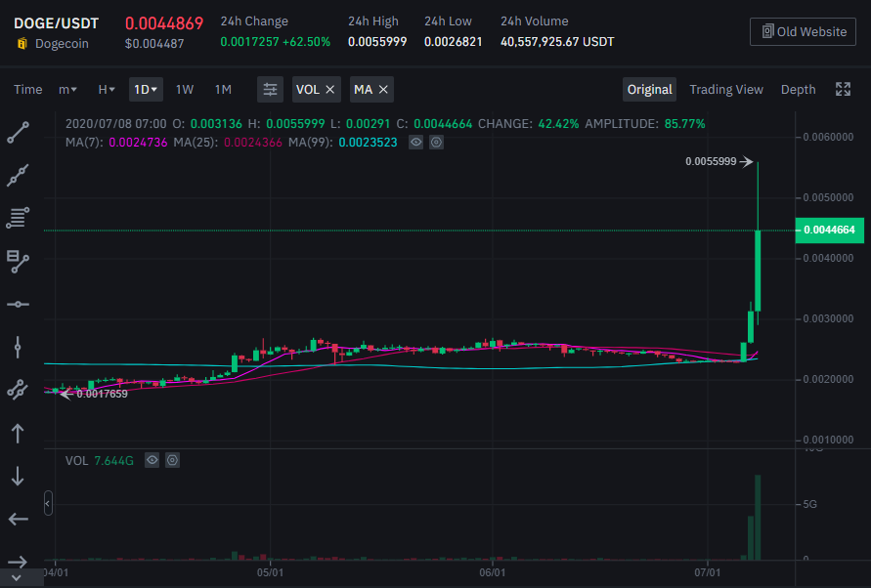Select the vertical line tool
871x588 pixels.
click(18, 347)
